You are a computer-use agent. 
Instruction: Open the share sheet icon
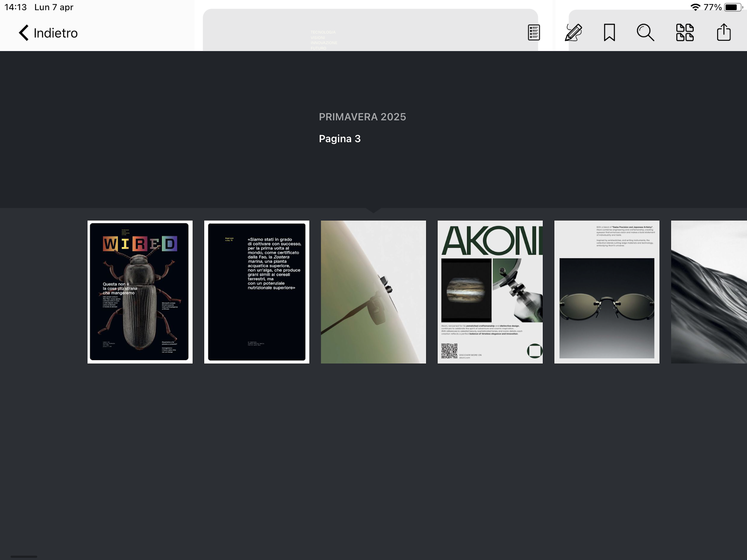point(723,33)
